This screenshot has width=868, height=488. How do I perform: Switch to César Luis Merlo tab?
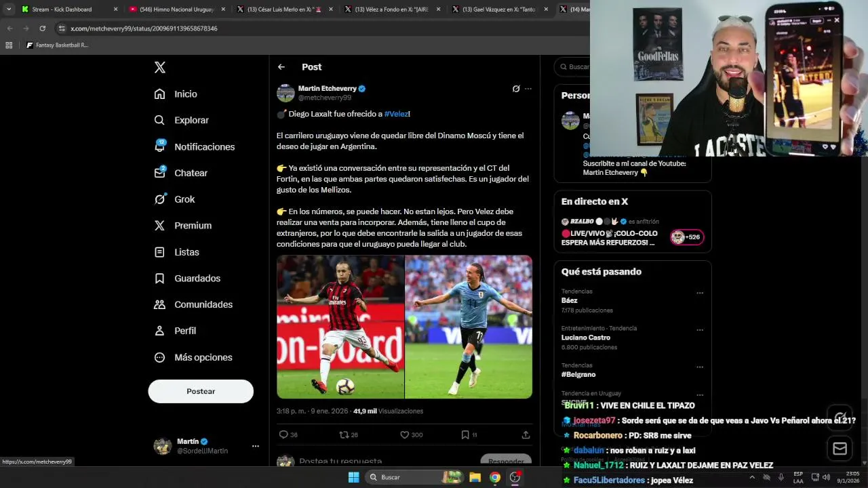pyautogui.click(x=283, y=9)
